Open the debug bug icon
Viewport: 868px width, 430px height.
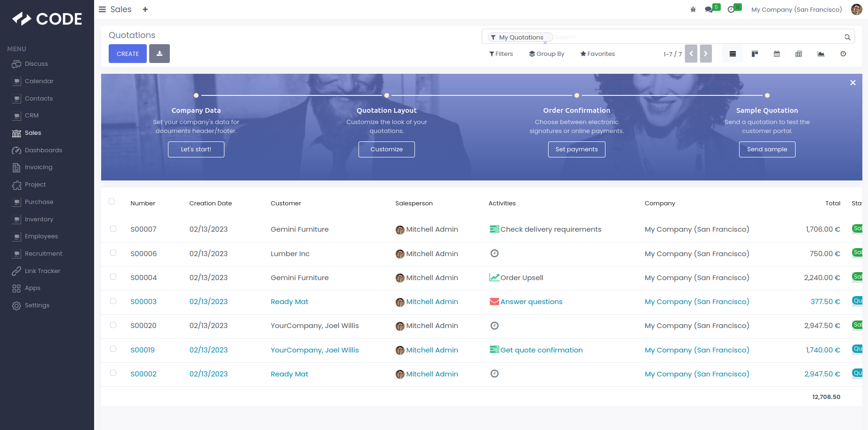coord(693,9)
